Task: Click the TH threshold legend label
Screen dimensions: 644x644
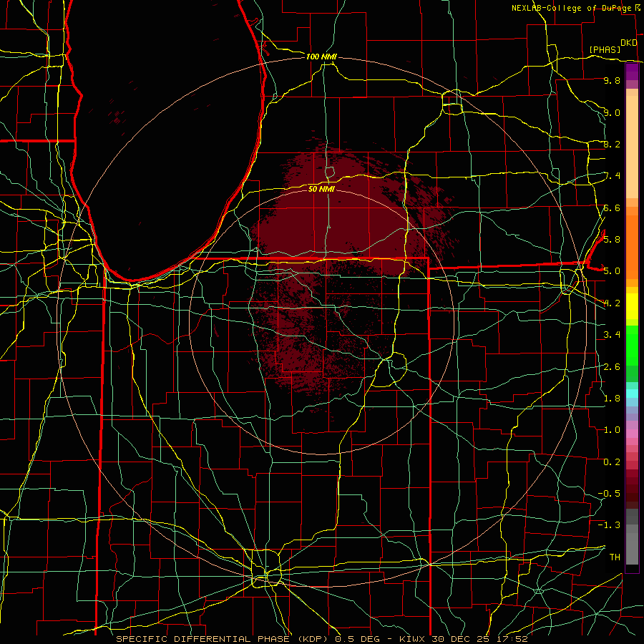Action: (615, 557)
